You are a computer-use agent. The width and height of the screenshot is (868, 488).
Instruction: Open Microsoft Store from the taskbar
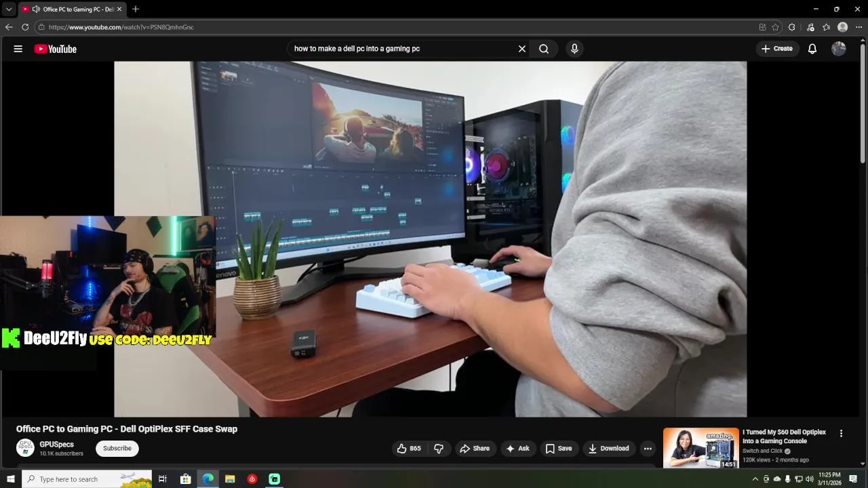185,479
